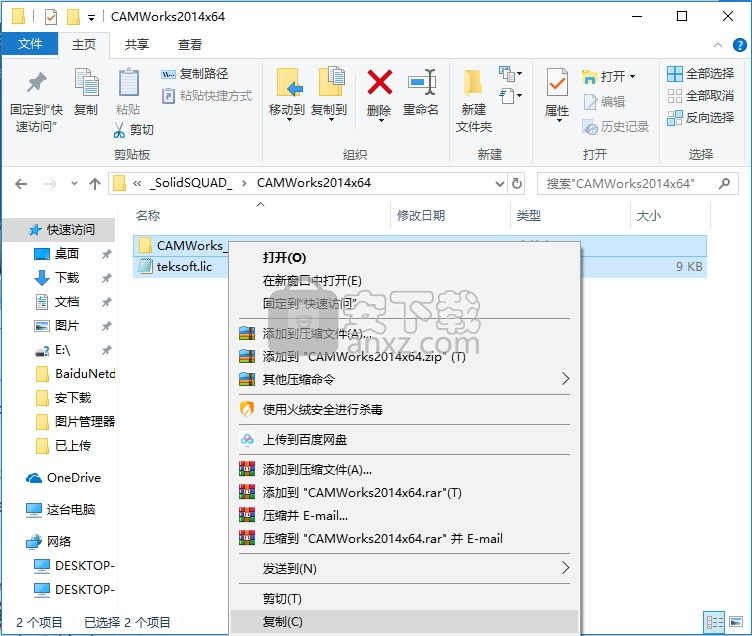Screen dimensions: 752x636
Task: Open the E:\ drive in sidebar
Action: tap(63, 350)
